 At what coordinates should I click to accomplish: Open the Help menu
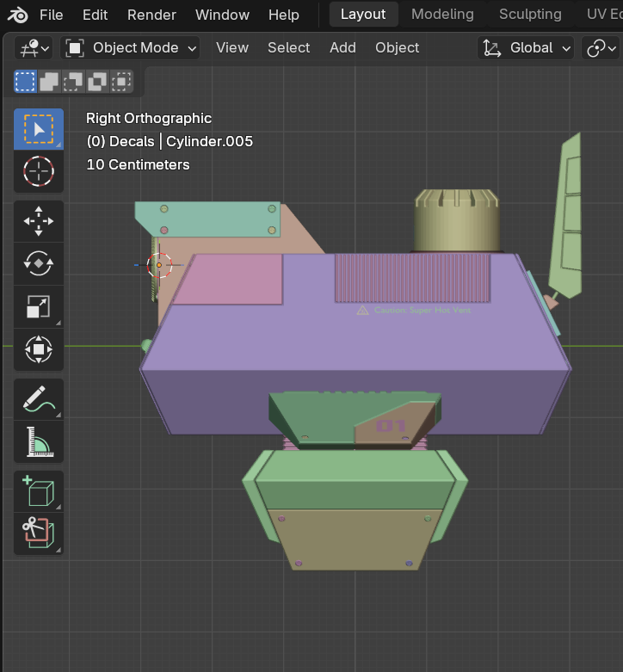[284, 15]
